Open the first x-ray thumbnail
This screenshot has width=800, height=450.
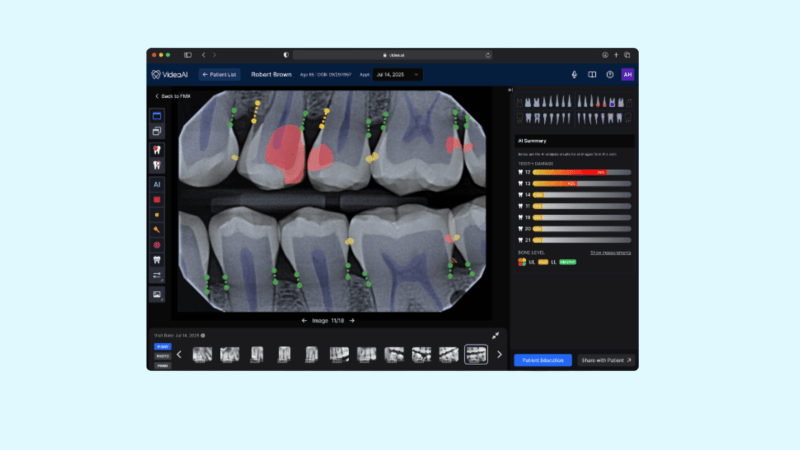point(202,355)
